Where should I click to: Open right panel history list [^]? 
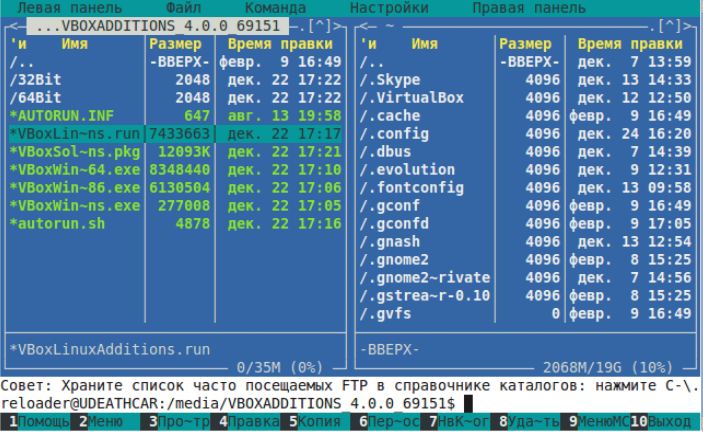pyautogui.click(x=670, y=26)
